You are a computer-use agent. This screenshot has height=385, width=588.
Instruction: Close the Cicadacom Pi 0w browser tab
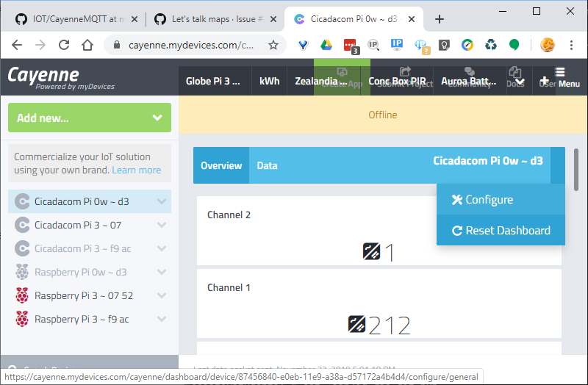point(412,19)
